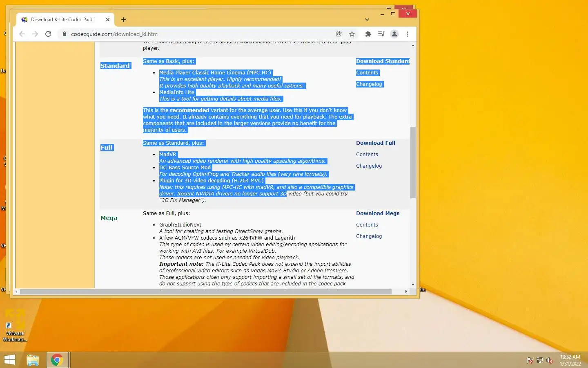Click the MediaInfo Lite list item
Image resolution: width=588 pixels, height=368 pixels.
pyautogui.click(x=177, y=92)
